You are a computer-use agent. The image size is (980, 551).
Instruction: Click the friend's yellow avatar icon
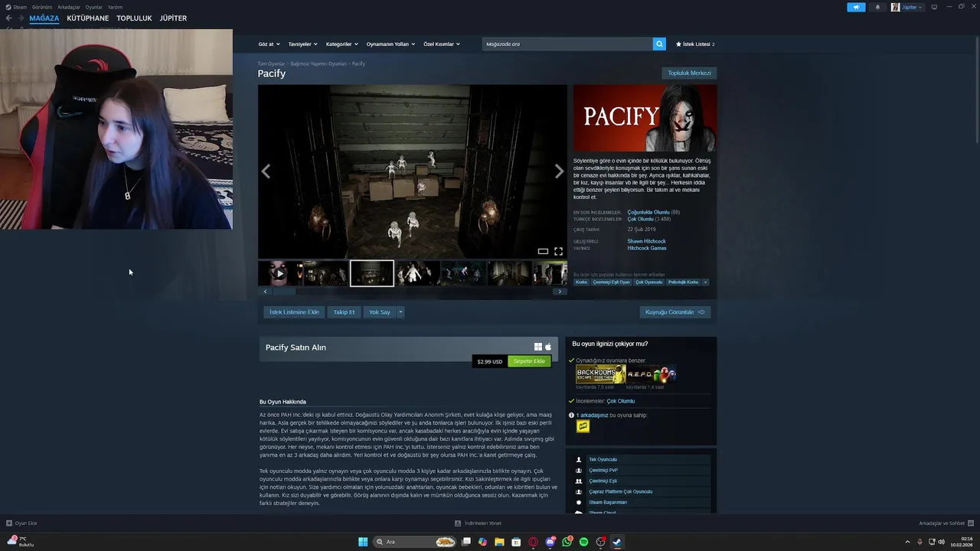pos(583,427)
